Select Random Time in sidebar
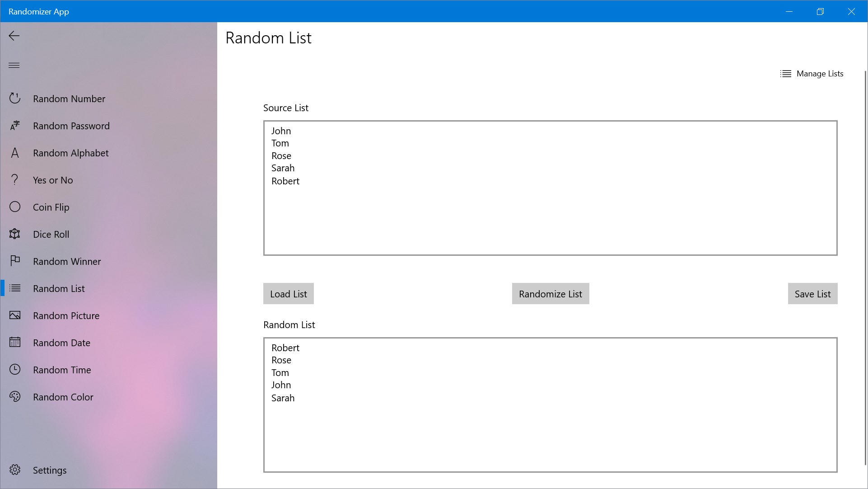The height and width of the screenshot is (489, 868). pyautogui.click(x=62, y=370)
